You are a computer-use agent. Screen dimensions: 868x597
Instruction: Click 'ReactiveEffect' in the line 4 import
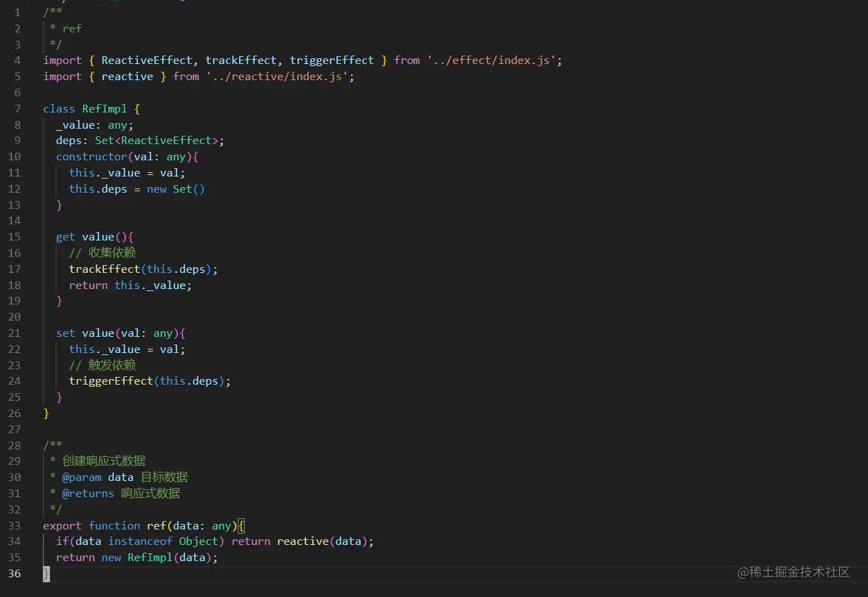point(146,60)
